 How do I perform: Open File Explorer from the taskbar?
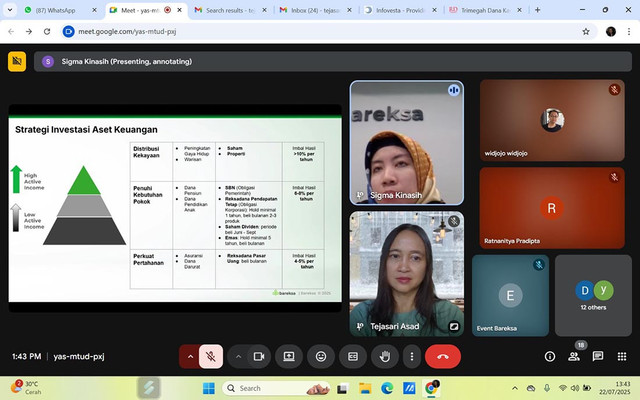(x=364, y=388)
